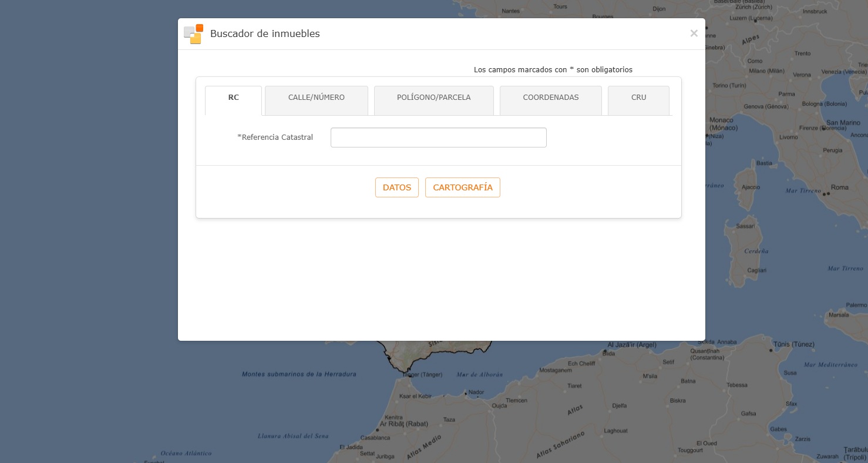Switch to the CALLE/NÚMERO tab
Screen dimensions: 868x463
coord(316,98)
